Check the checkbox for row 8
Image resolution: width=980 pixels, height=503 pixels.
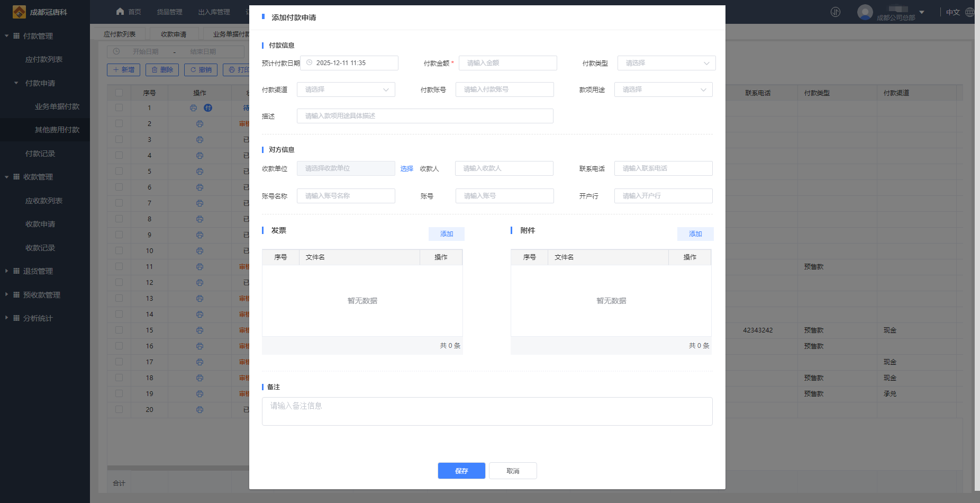tap(119, 219)
